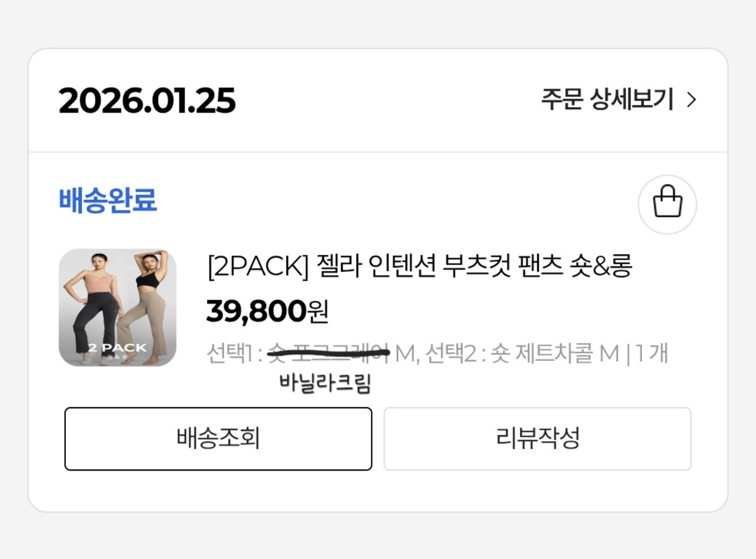The height and width of the screenshot is (559, 756).
Task: Click the crossed-out 선택1 option text
Action: tap(328, 354)
